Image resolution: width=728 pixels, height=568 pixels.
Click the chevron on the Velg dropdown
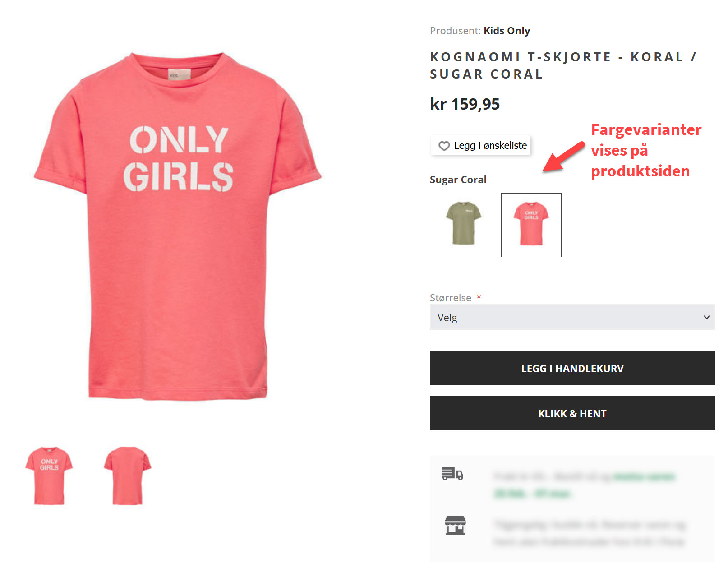(706, 317)
